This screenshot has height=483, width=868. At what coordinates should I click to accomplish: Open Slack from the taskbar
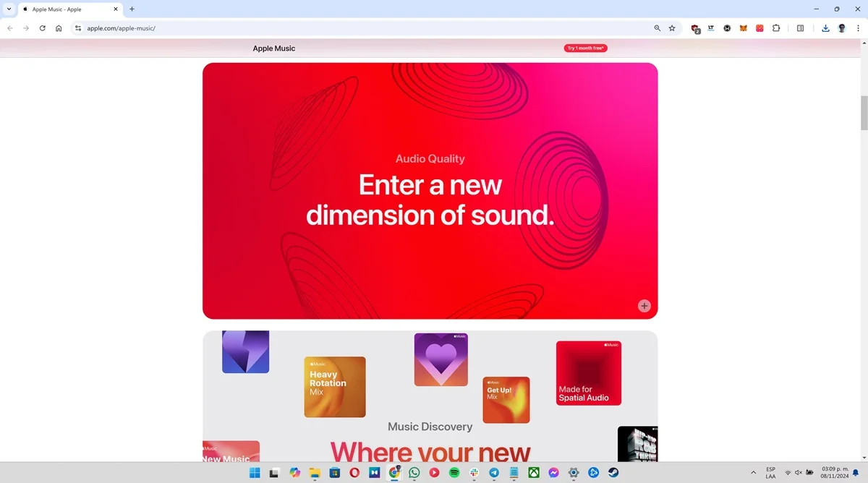[473, 473]
